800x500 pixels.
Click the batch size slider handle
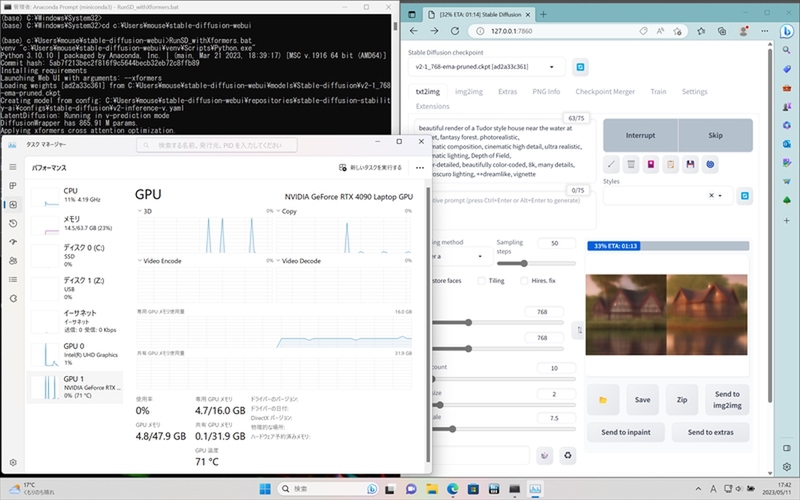(x=440, y=405)
